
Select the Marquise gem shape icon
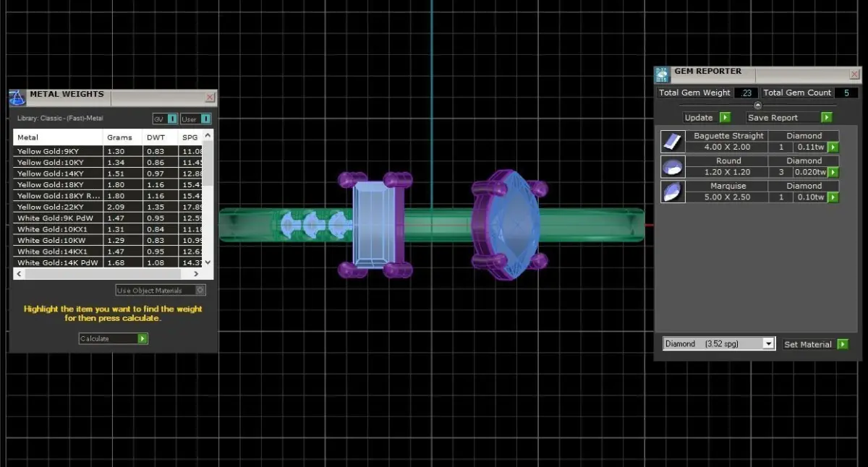673,192
